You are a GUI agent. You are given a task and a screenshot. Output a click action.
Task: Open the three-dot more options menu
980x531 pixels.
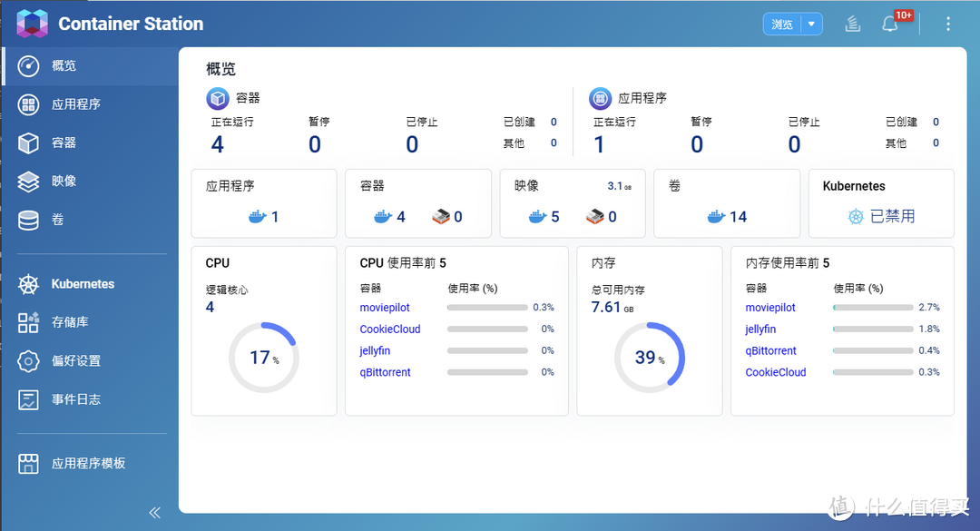948,25
